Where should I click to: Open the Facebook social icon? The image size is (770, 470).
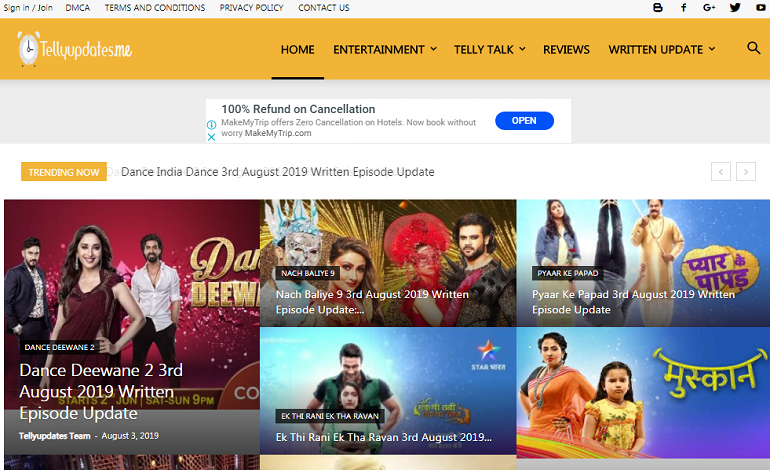click(x=683, y=7)
